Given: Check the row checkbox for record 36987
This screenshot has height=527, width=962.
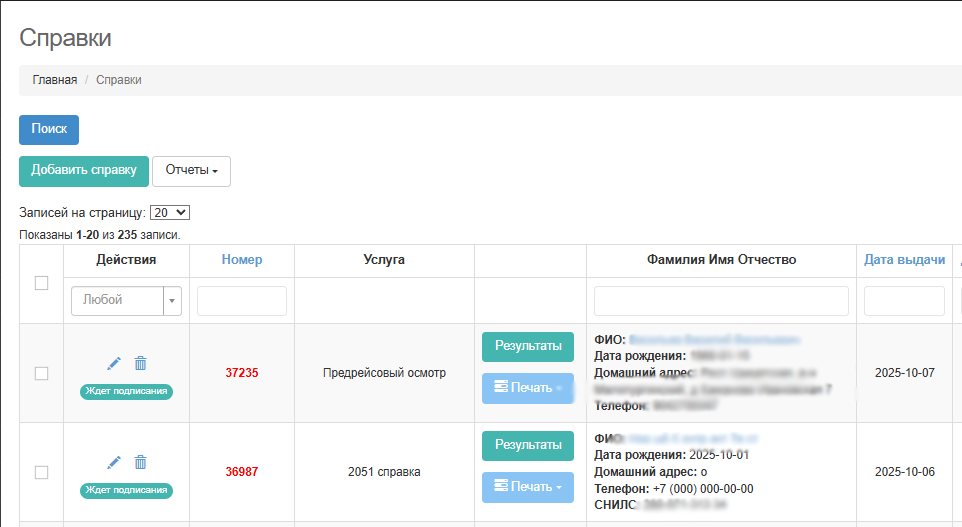Looking at the screenshot, I should (x=41, y=472).
